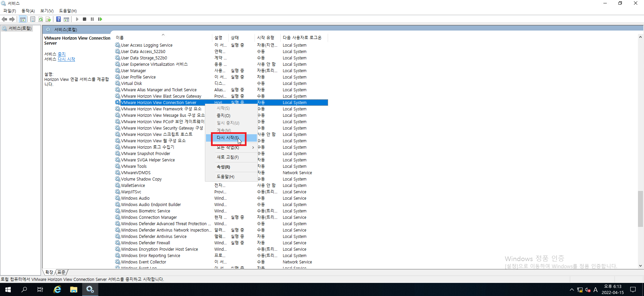Show hidden tray icons chevron
Image resolution: width=644 pixels, height=296 pixels.
tap(572, 290)
